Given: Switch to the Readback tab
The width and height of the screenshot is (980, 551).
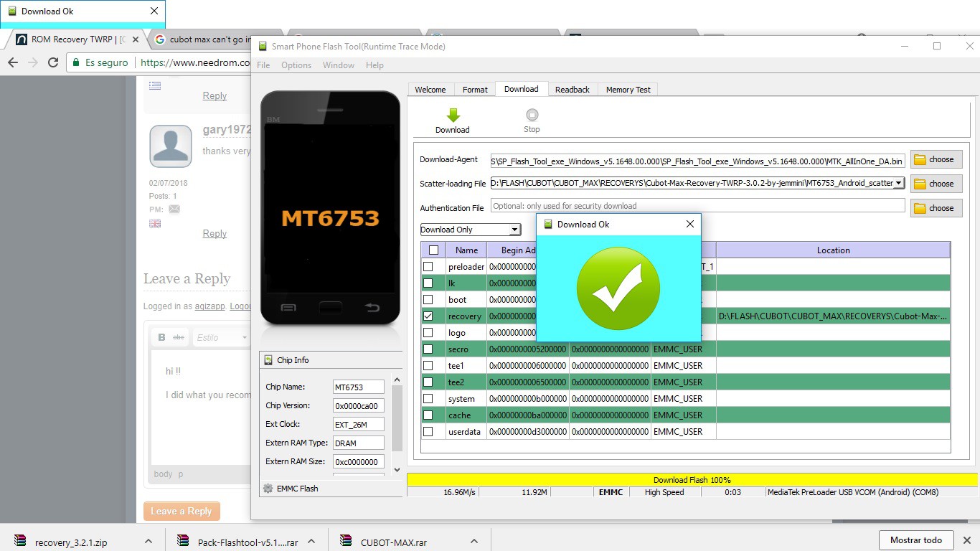Looking at the screenshot, I should click(572, 90).
